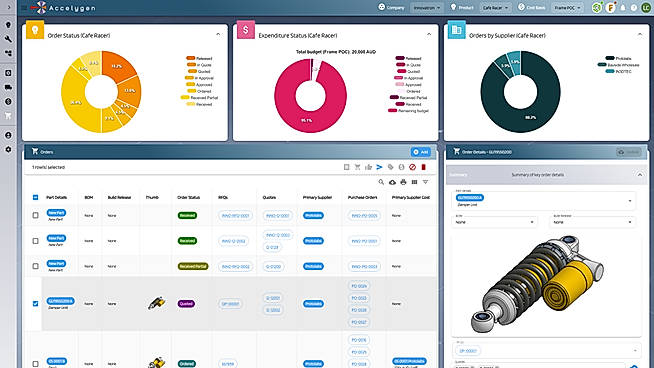Open the gear settings item in the sidebar
This screenshot has width=654, height=368.
(8, 149)
